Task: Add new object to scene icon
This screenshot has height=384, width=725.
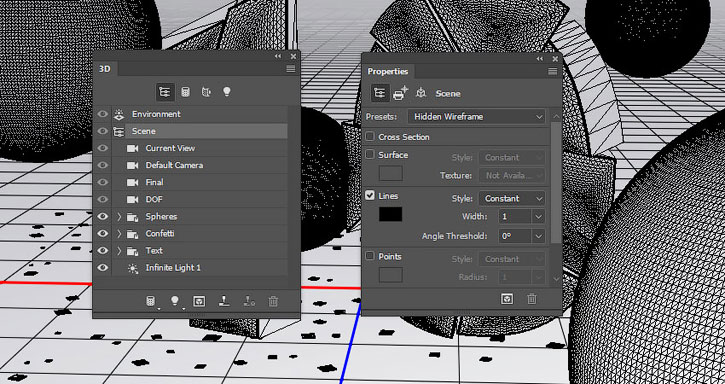Action: point(150,302)
